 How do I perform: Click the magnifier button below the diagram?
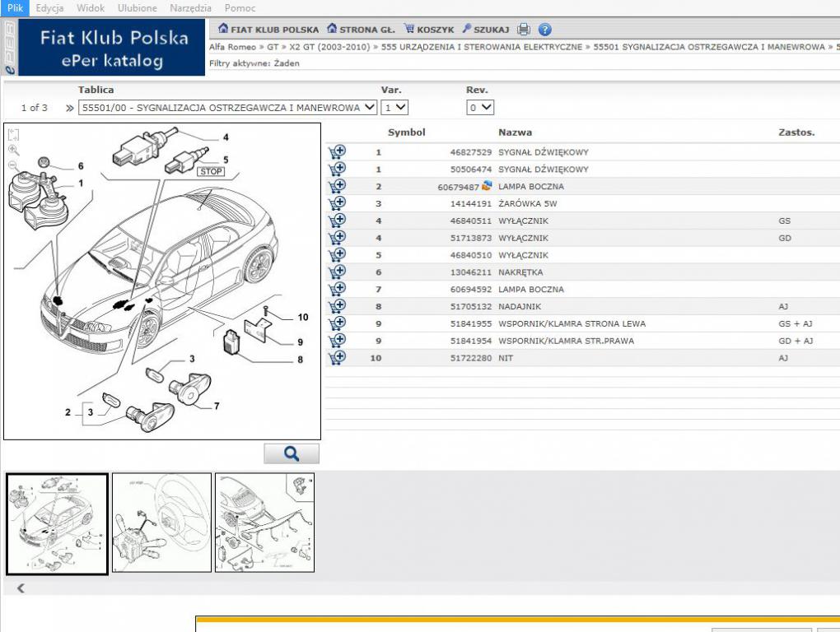(292, 453)
